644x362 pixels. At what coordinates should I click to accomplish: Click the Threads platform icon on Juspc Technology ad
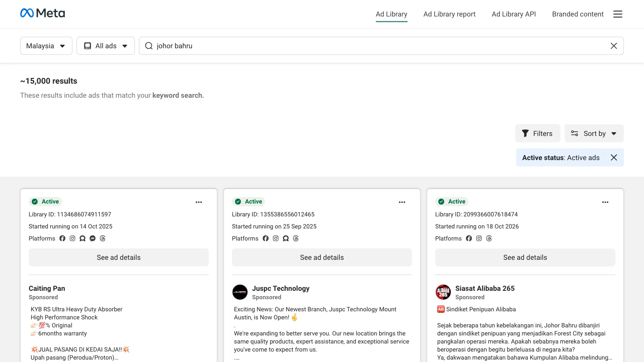click(296, 239)
